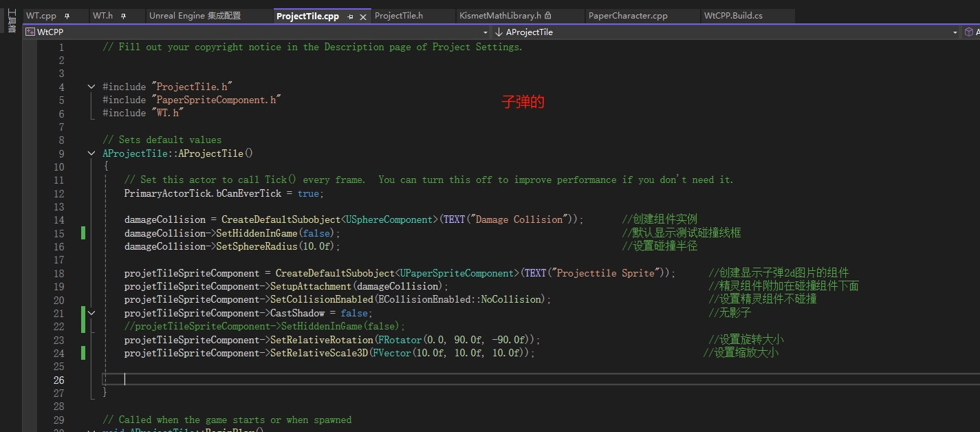980x432 pixels.
Task: Click line number 24 in the margin
Action: [58, 353]
